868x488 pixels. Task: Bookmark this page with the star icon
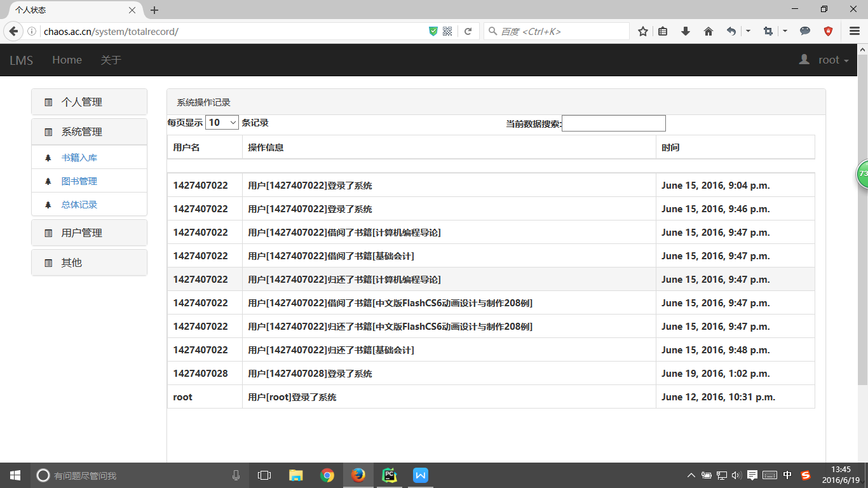click(643, 31)
